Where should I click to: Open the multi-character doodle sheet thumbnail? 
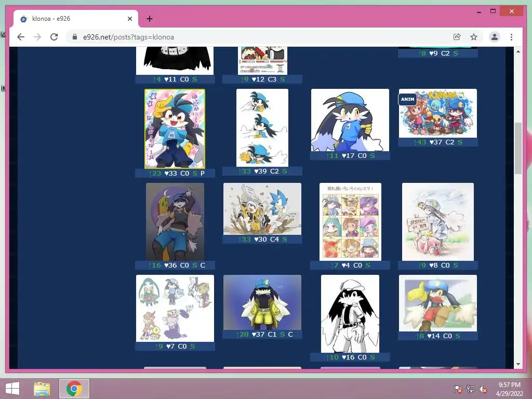point(175,308)
